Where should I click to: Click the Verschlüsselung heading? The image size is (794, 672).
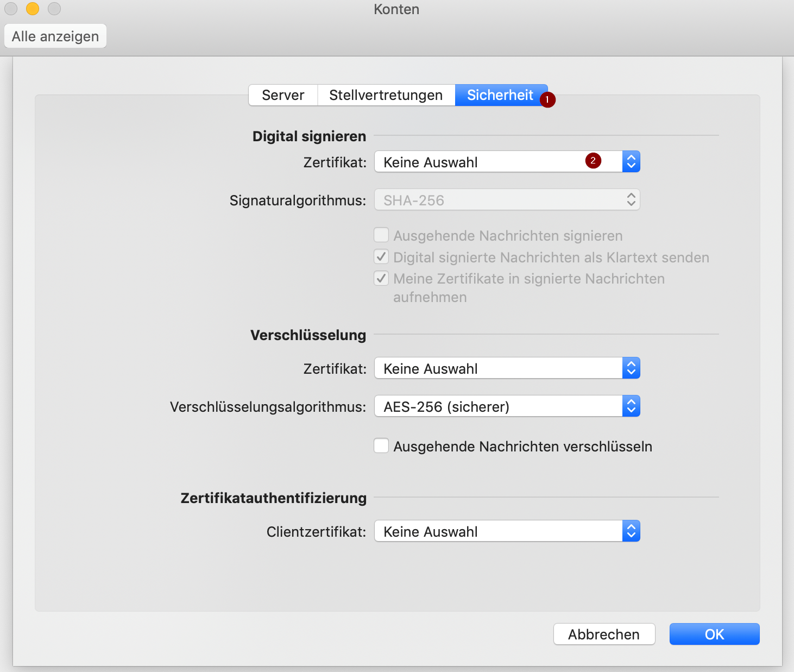[x=308, y=335]
